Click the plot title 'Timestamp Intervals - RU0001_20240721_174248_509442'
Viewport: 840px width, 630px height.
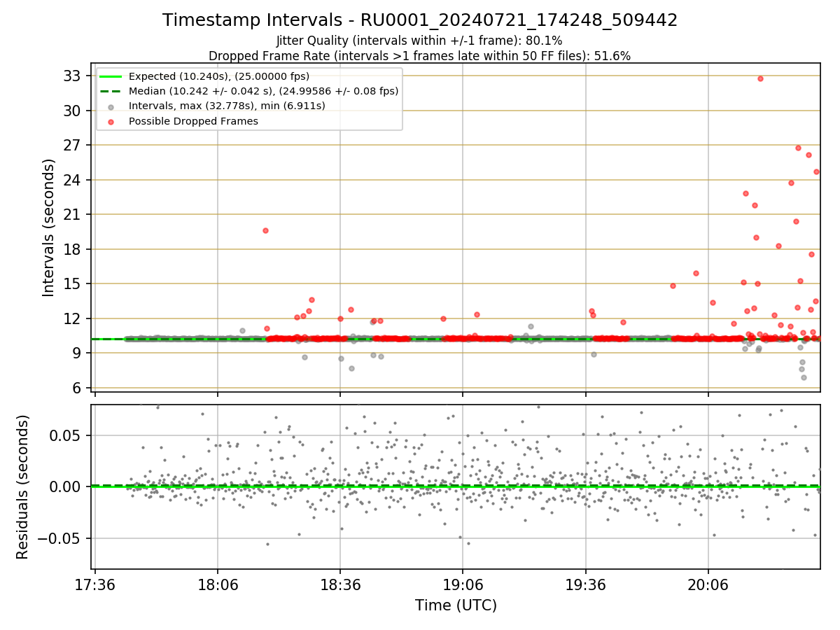[x=420, y=20]
